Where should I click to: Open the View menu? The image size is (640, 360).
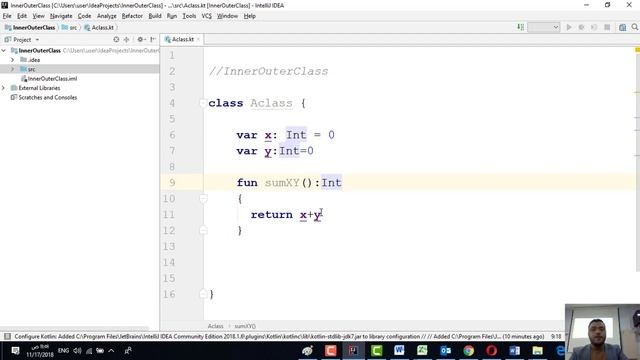(x=38, y=16)
